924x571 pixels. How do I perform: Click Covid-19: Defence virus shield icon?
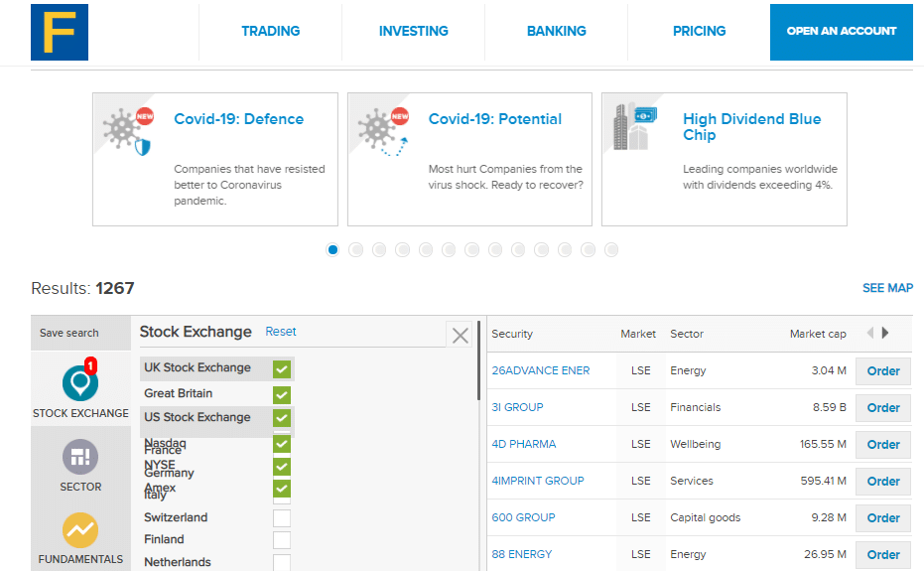[128, 130]
